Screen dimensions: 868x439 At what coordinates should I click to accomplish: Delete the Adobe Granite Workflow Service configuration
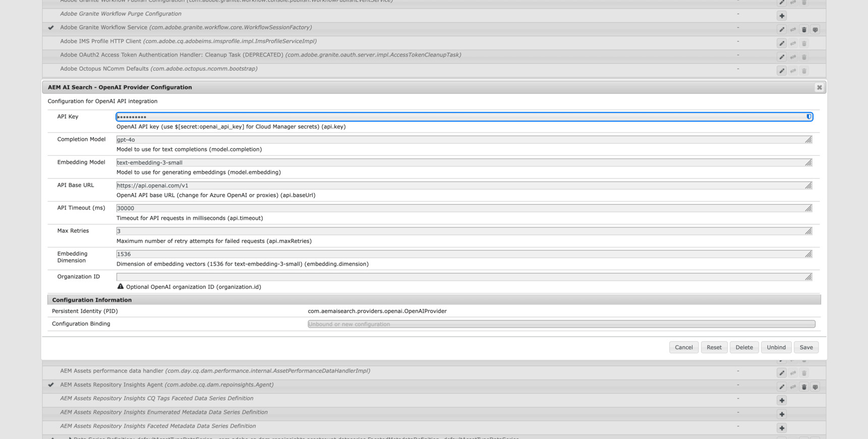[804, 30]
